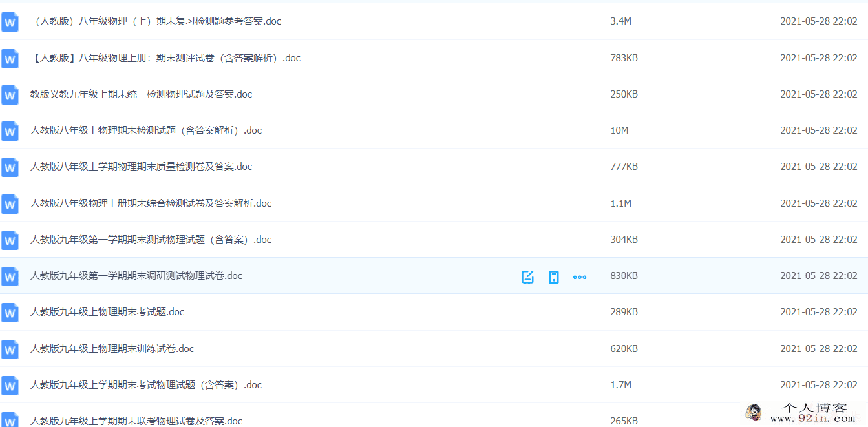
Task: Open file 【人教版】八年级物理上册：期末测评试卷
Action: (165, 57)
